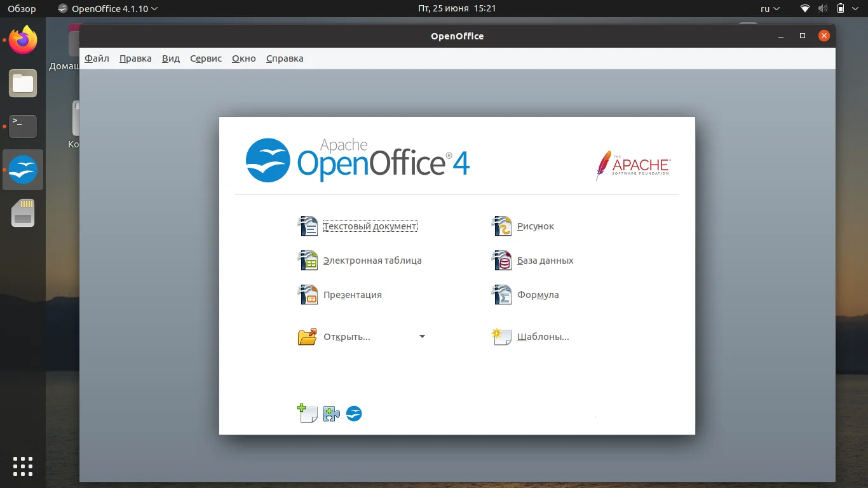The height and width of the screenshot is (488, 868).
Task: Show all applications grid in the dock
Action: (23, 466)
